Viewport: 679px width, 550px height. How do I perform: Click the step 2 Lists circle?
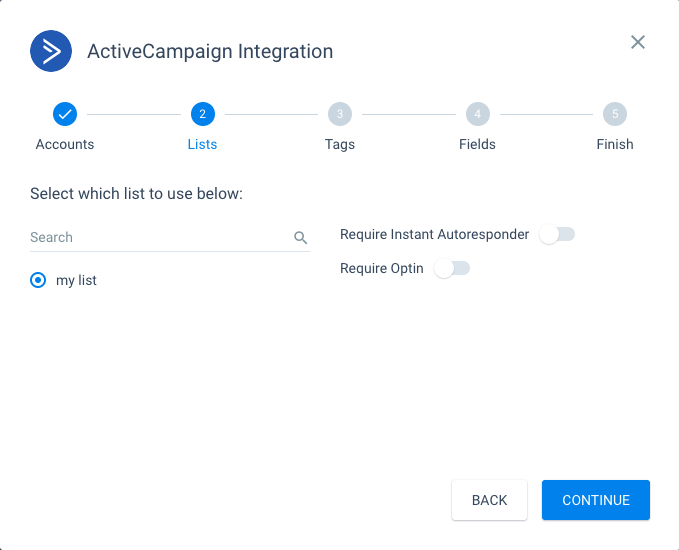click(x=203, y=114)
